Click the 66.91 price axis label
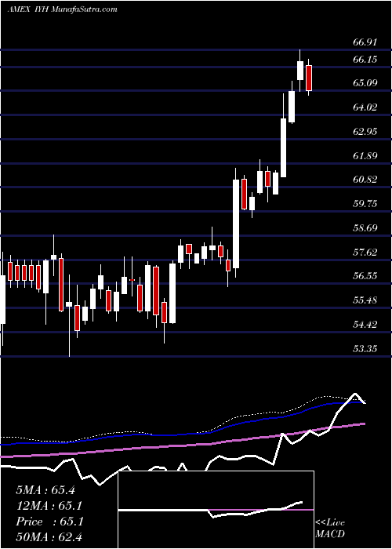The width and height of the screenshot is (392, 549). (365, 42)
